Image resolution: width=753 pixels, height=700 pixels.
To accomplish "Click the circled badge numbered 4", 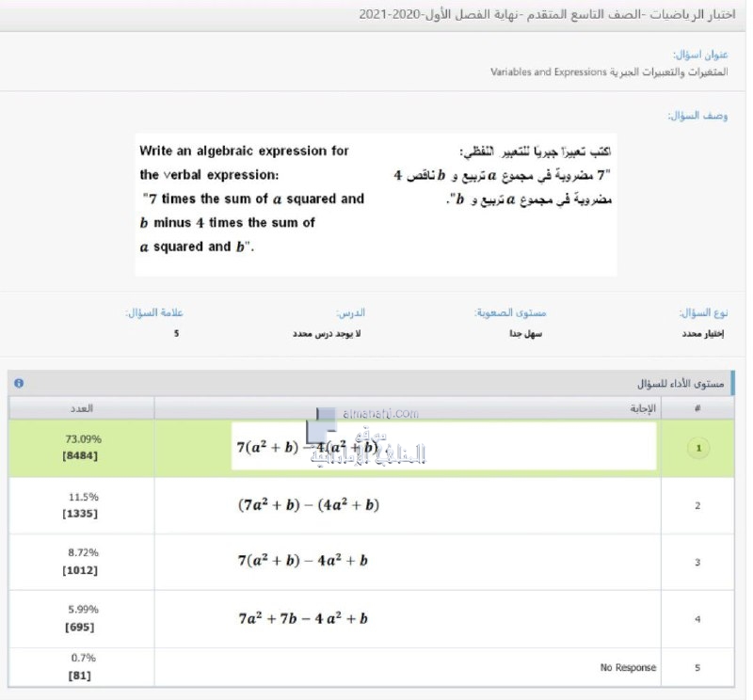I will point(697,619).
